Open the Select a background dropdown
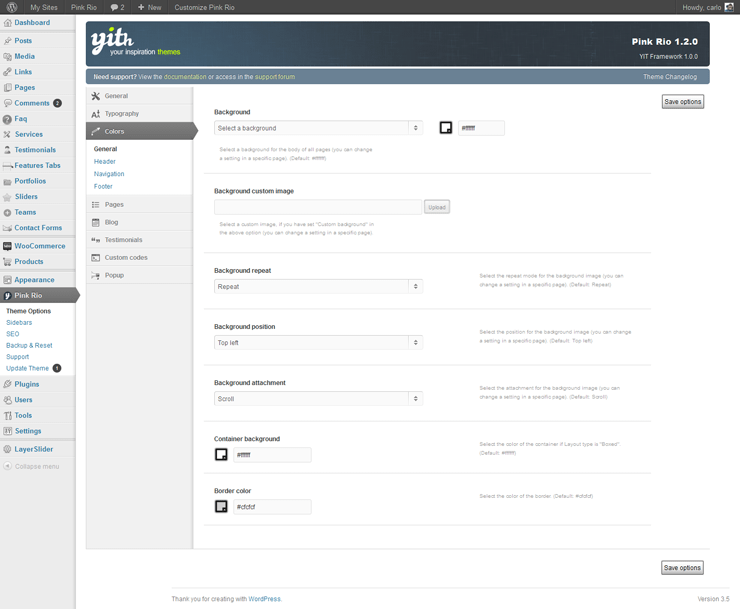This screenshot has width=740, height=609. (x=318, y=128)
